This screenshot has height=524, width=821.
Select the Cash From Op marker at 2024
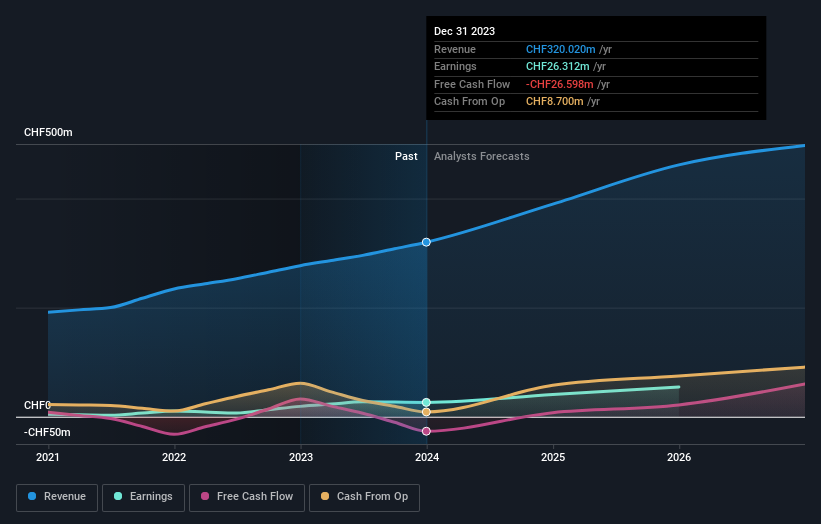[426, 412]
